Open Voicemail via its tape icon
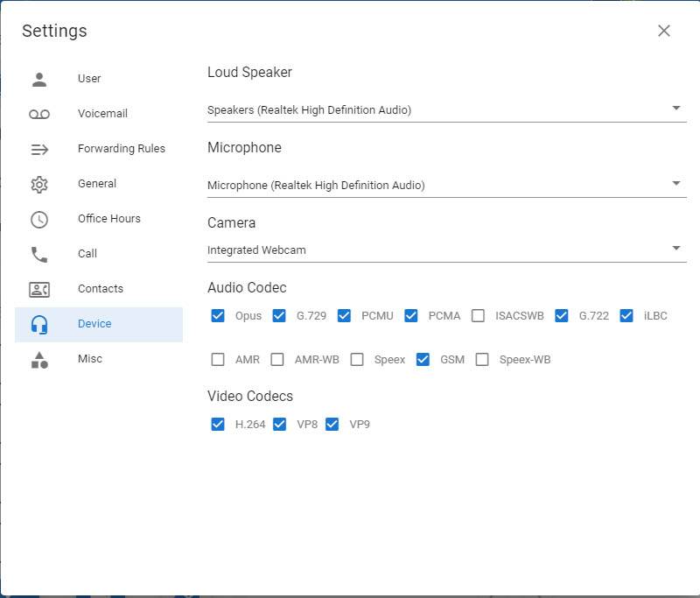 pyautogui.click(x=39, y=114)
